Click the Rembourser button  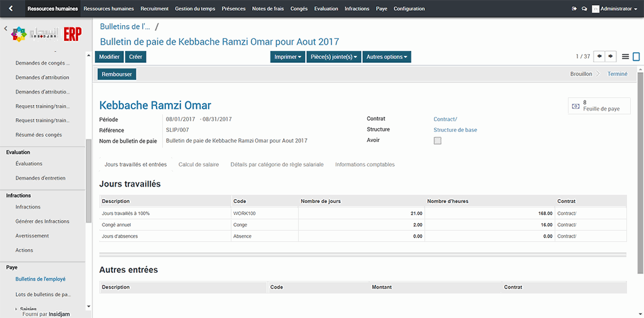116,74
